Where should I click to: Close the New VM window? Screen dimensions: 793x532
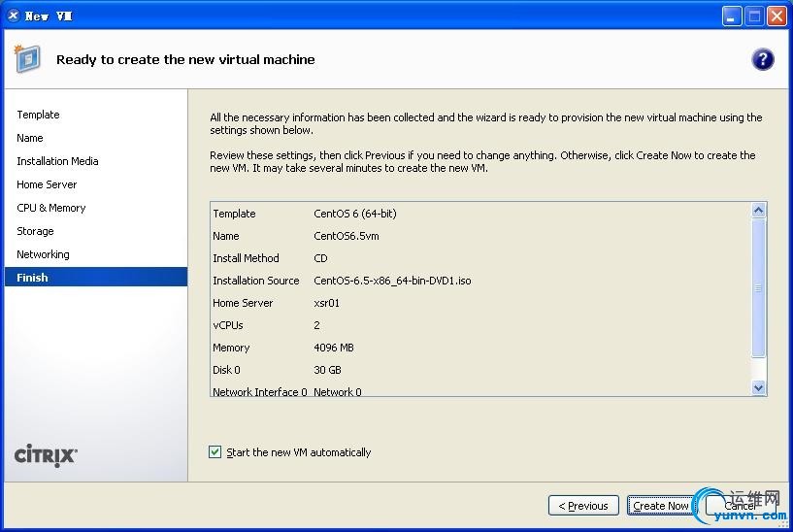(776, 17)
